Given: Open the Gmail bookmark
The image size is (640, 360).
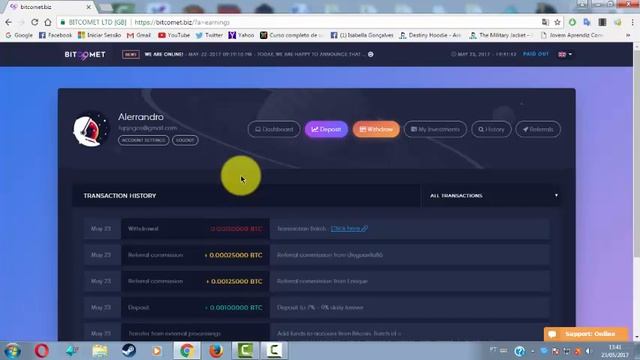Looking at the screenshot, I should click(x=139, y=36).
